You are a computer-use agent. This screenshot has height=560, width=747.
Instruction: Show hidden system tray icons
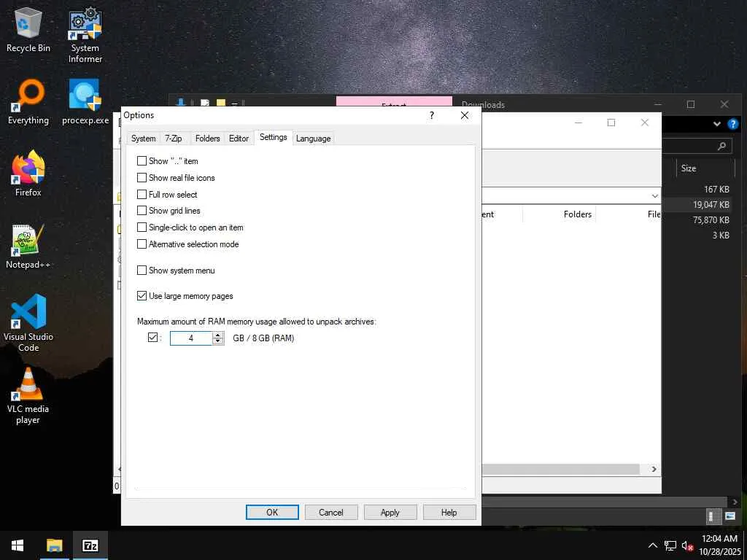[653, 545]
